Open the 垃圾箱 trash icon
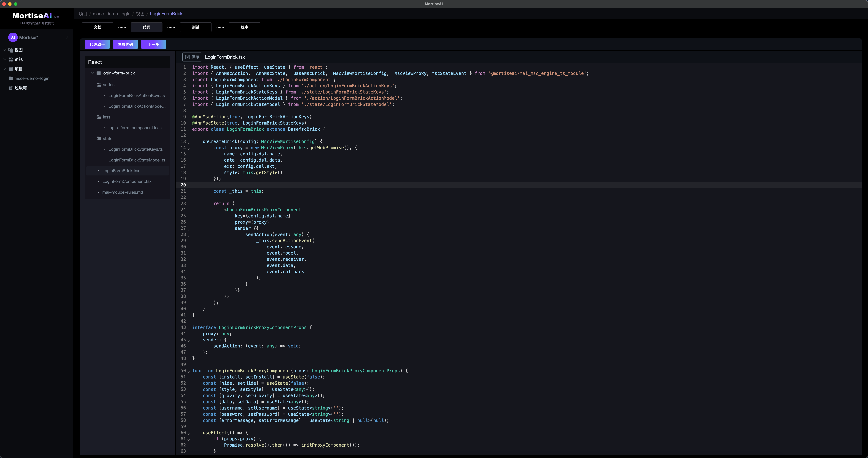 point(11,88)
